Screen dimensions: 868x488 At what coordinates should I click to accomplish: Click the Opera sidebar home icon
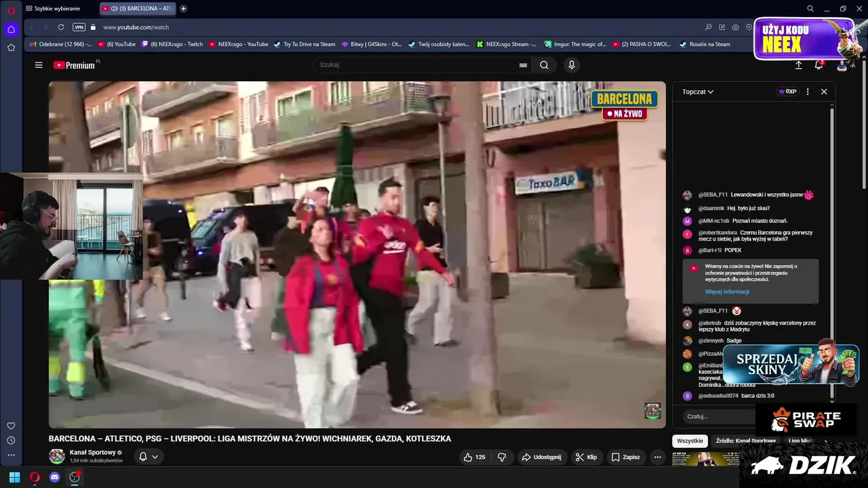(x=11, y=29)
